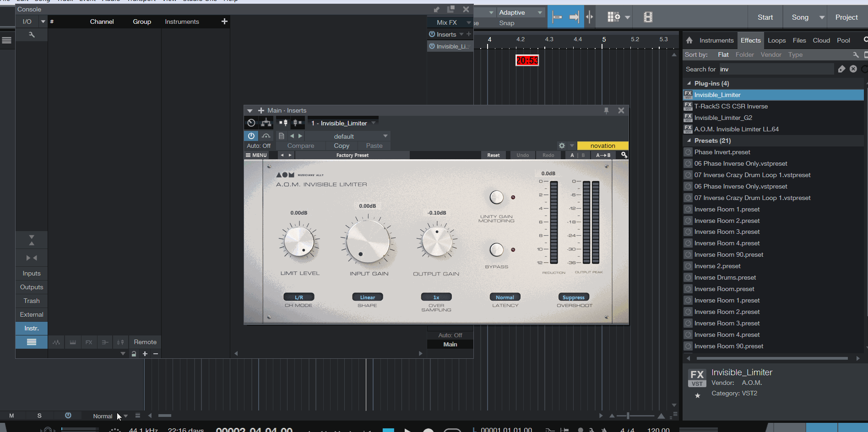
Task: Click the Reset button in plugin bar
Action: (x=494, y=155)
